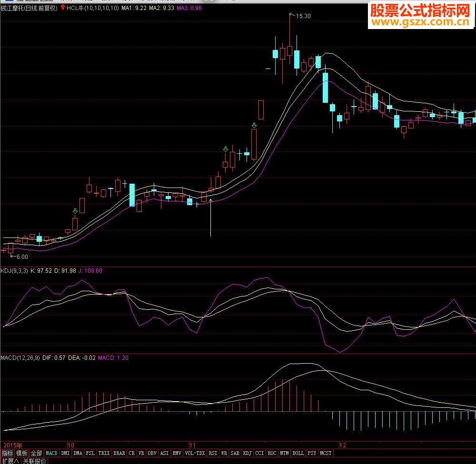Display the WR indicator
This screenshot has height=464, width=476.
pos(224,453)
